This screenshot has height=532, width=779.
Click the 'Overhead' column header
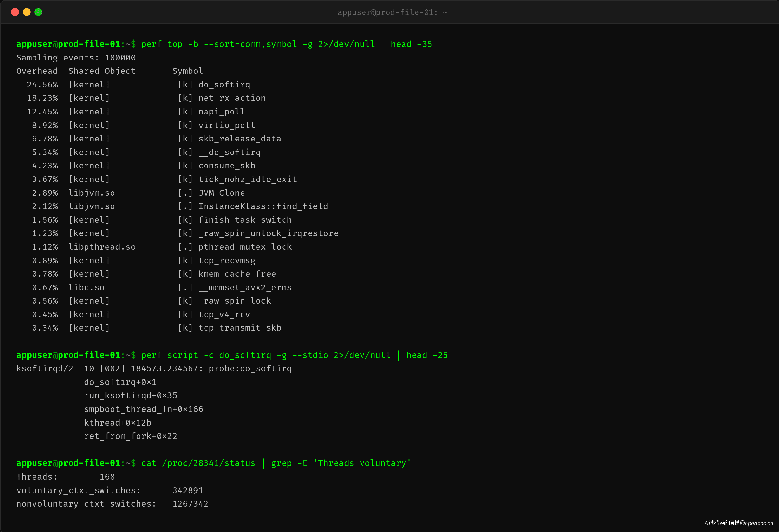pos(37,71)
